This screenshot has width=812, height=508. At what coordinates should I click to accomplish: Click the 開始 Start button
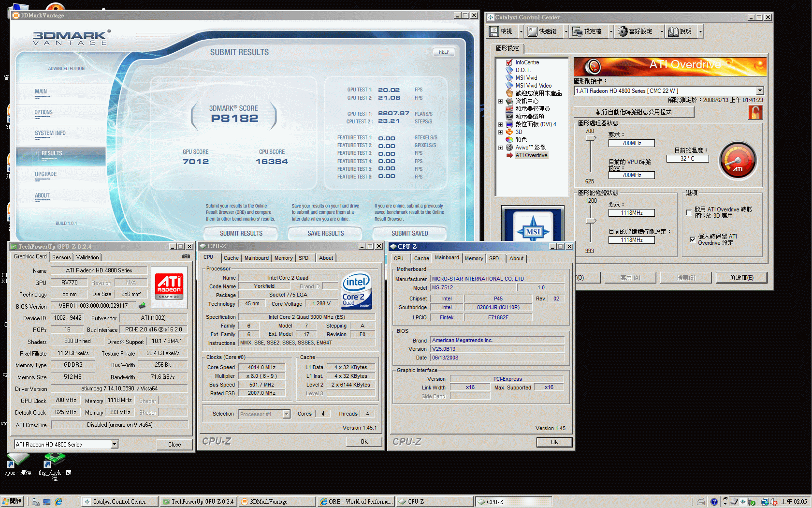13,502
